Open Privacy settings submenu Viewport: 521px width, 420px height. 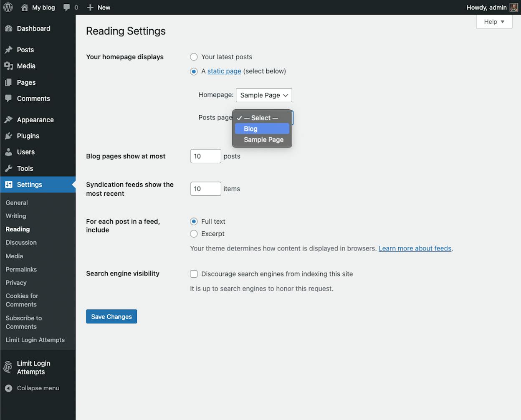coord(16,283)
